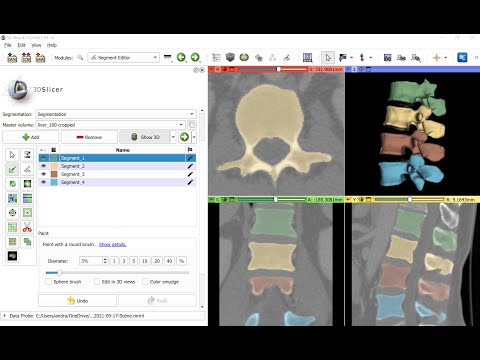The height and width of the screenshot is (360, 480).
Task: Open the Master volume dropdown
Action: (x=111, y=125)
